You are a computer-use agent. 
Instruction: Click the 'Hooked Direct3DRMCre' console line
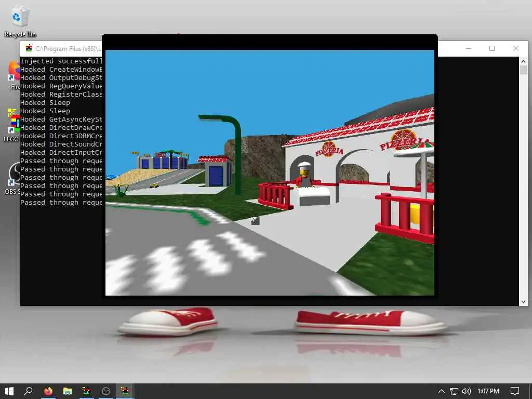point(61,136)
